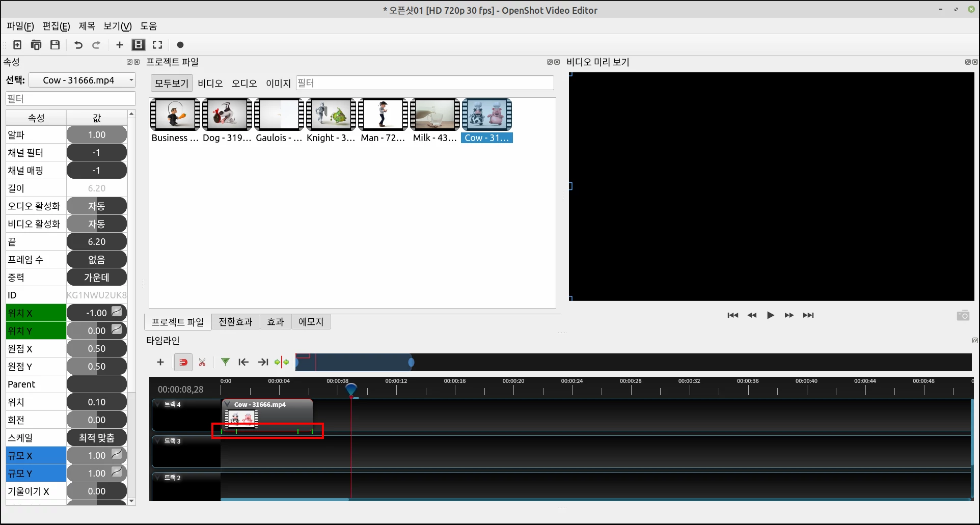This screenshot has width=980, height=525.
Task: Expand the 트랙 3 track menu arrow
Action: (x=158, y=440)
